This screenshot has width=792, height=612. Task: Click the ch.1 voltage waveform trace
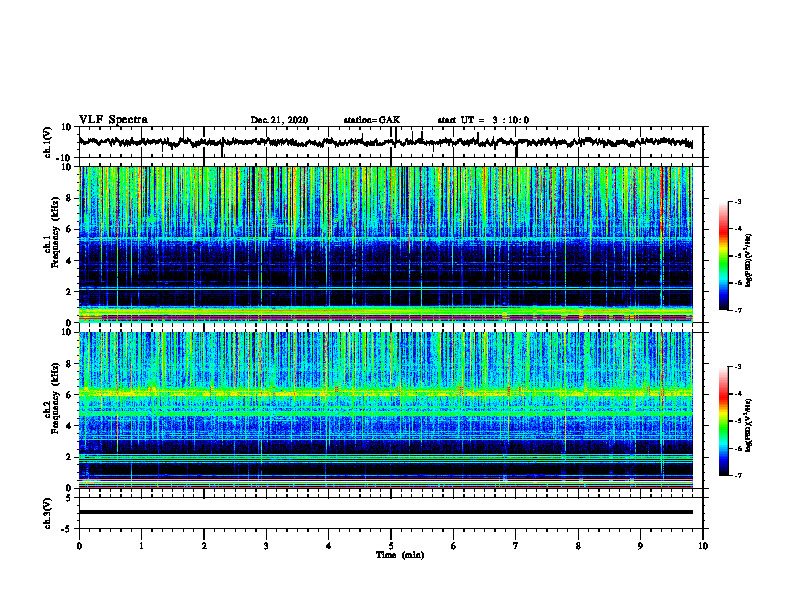tap(385, 142)
